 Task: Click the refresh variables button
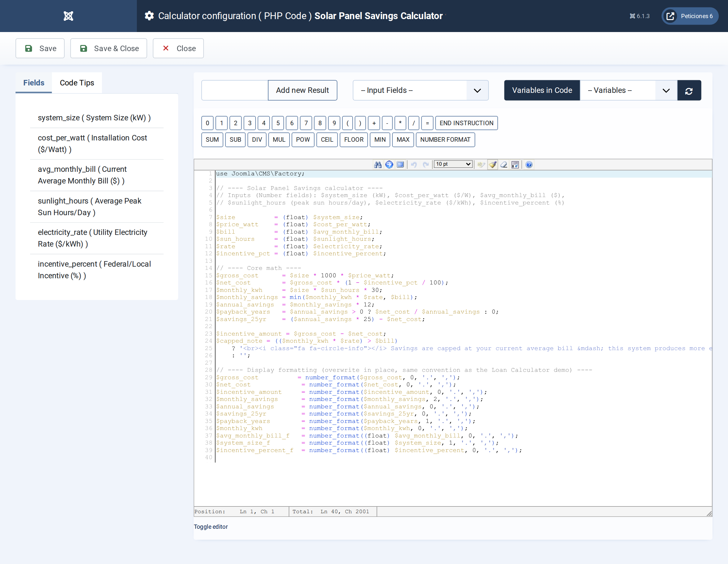pyautogui.click(x=689, y=90)
